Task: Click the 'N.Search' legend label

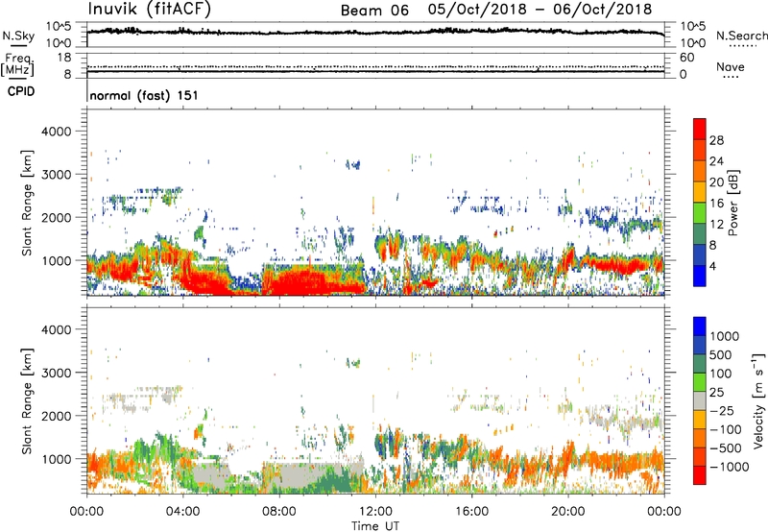Action: (741, 36)
